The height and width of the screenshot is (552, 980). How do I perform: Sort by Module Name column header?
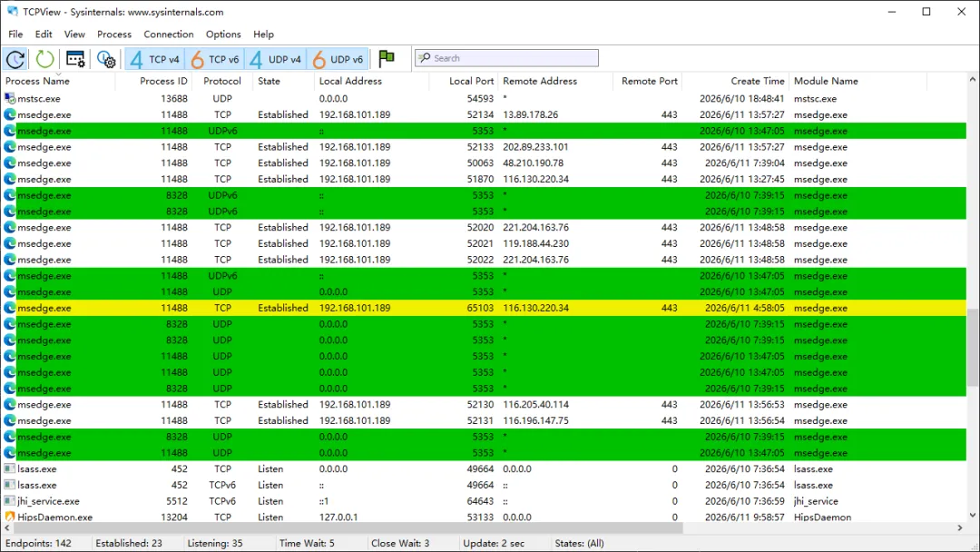tap(857, 82)
